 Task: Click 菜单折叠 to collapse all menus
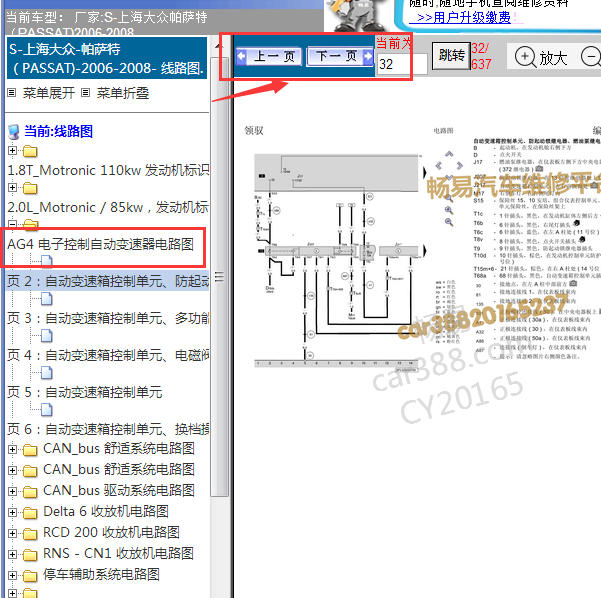tap(123, 93)
